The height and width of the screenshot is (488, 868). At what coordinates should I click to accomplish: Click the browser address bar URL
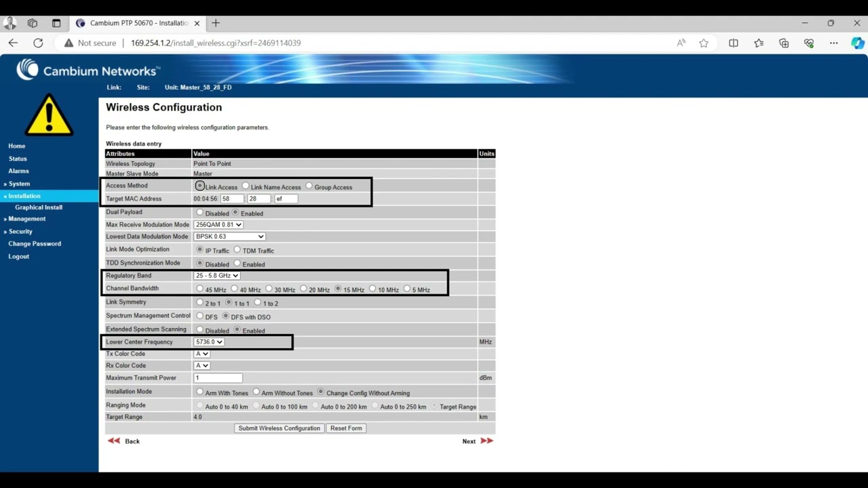click(x=216, y=43)
